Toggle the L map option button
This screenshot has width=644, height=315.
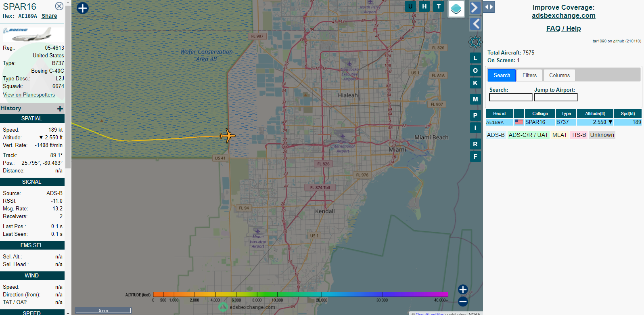tap(475, 58)
